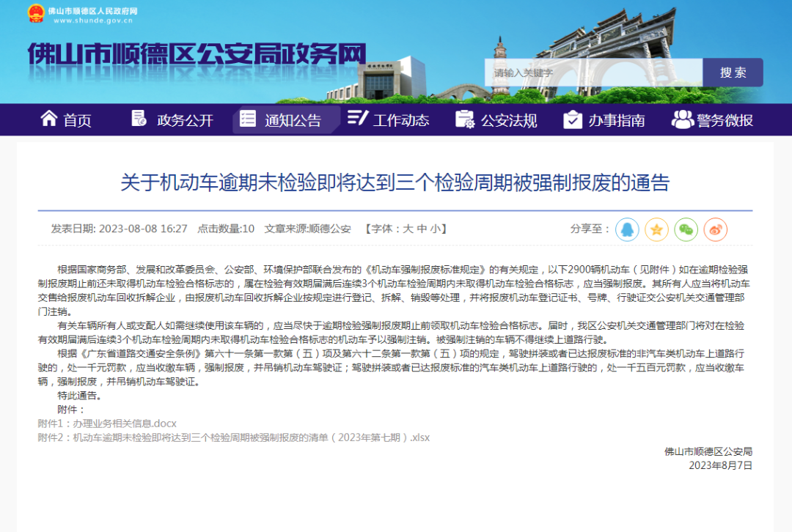Set font size to 大

tap(408, 229)
